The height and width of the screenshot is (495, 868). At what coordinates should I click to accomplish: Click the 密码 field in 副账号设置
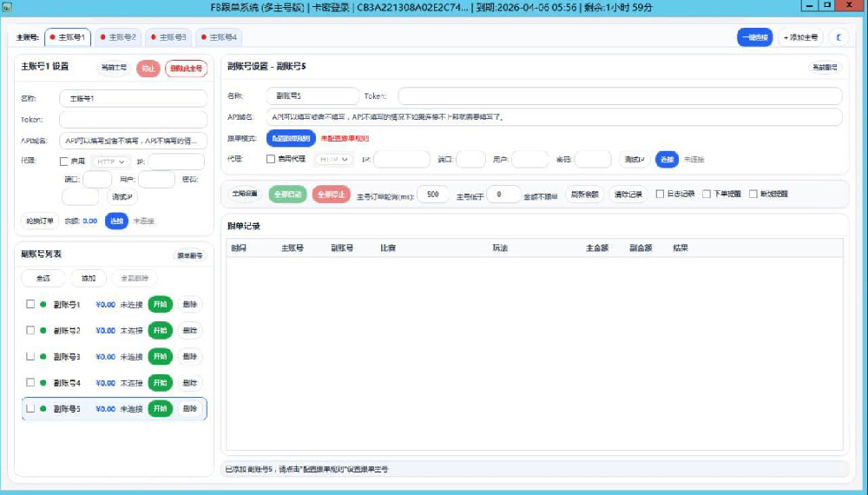[593, 159]
